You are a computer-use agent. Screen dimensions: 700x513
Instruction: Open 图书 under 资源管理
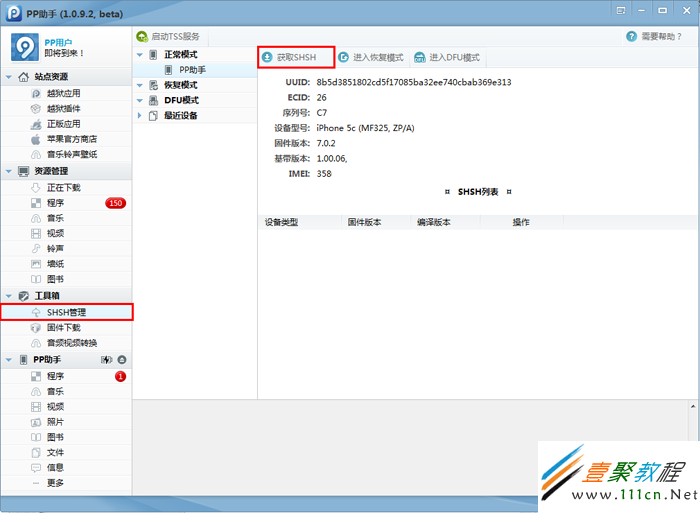pyautogui.click(x=66, y=279)
